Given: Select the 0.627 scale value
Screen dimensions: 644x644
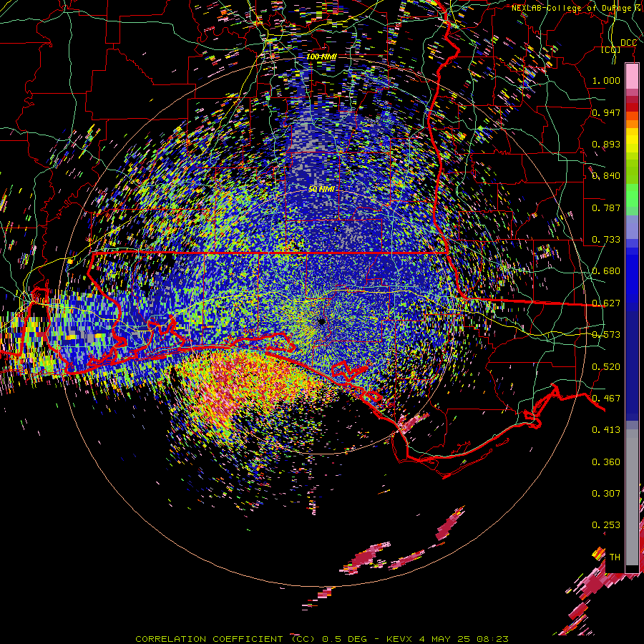Looking at the screenshot, I should (x=606, y=303).
